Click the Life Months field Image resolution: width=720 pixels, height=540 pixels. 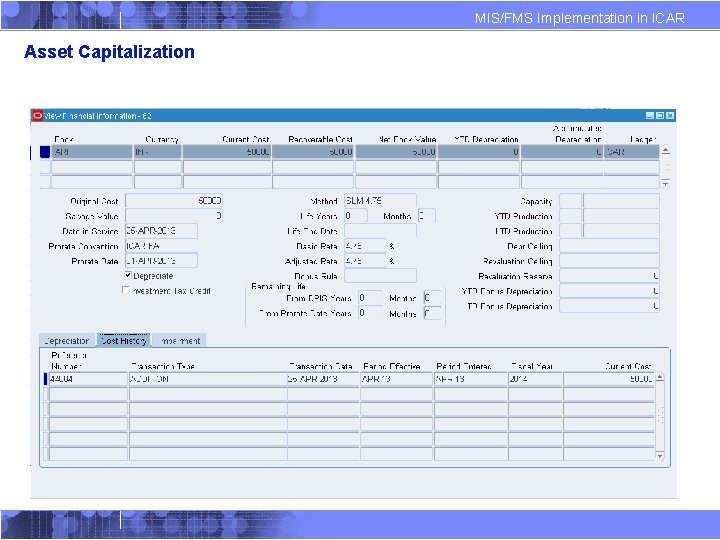point(427,215)
